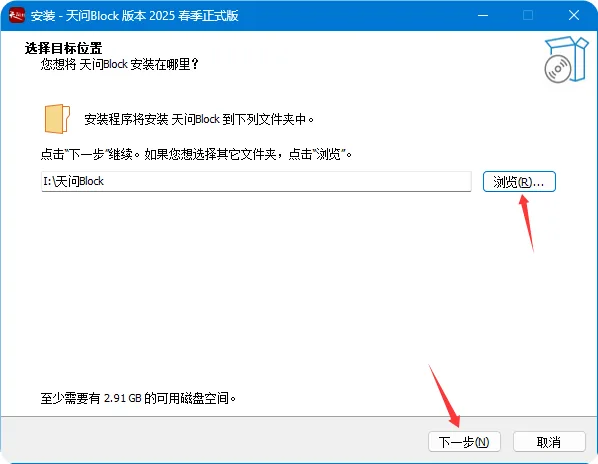598x464 pixels.
Task: Click the text 安装程序将安装 天问Block 到下列文件夹中
Action: coord(199,119)
